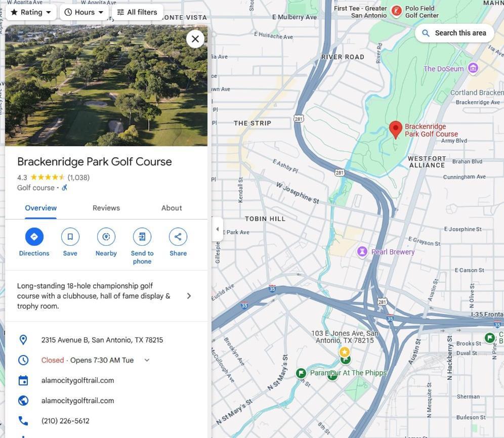Click the Tobin Hill neighborhood label

(265, 219)
